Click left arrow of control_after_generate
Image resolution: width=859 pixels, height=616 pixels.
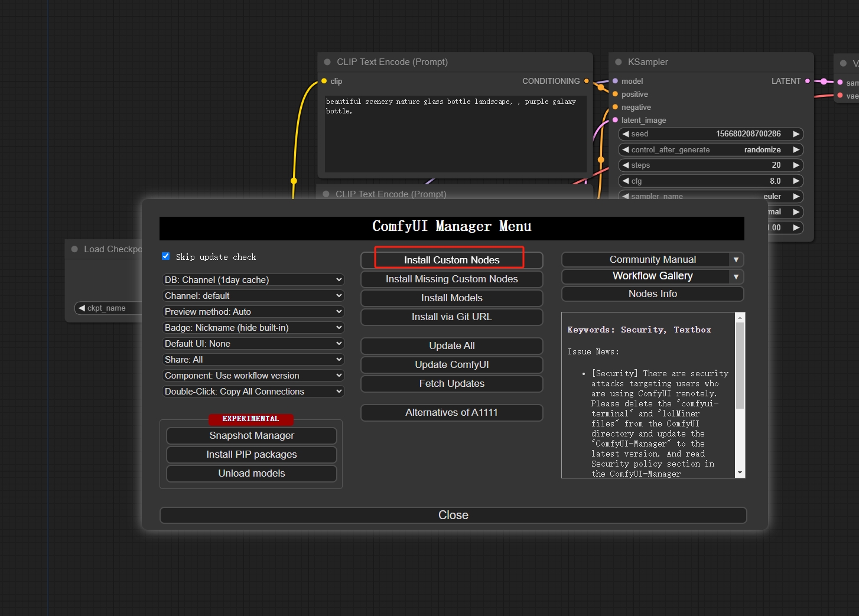(626, 149)
